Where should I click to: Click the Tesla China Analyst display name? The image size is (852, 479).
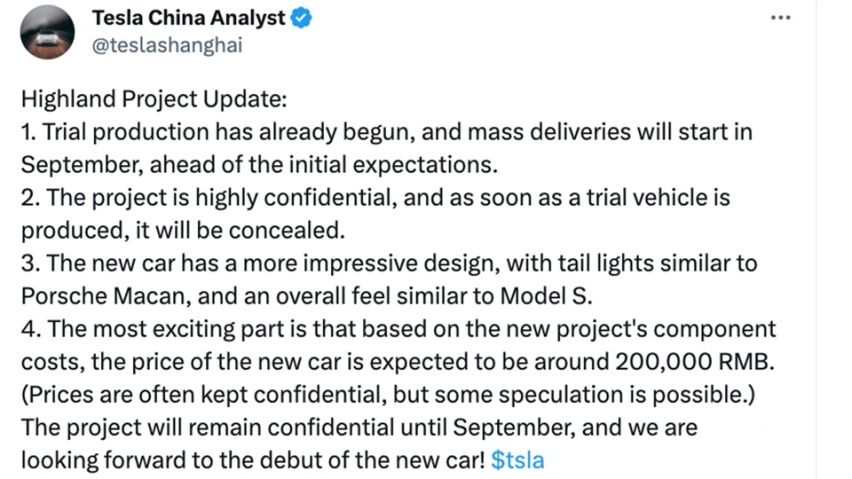[x=189, y=18]
